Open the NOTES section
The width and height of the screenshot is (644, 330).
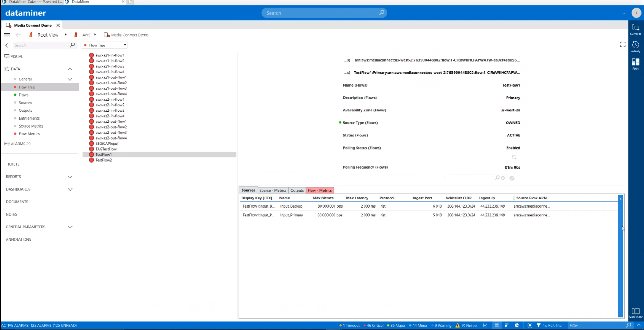11,214
